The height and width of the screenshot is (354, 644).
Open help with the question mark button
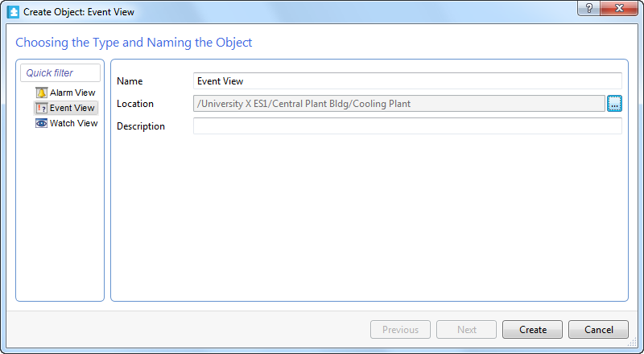[x=591, y=7]
